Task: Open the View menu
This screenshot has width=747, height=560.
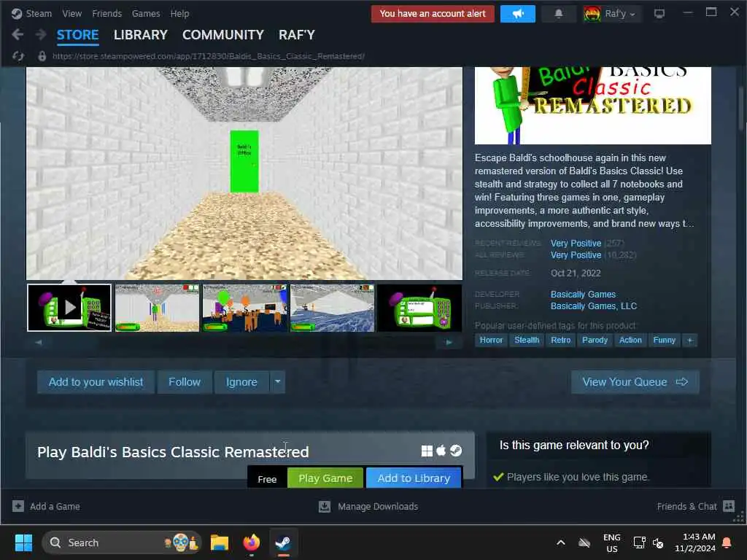Action: click(72, 13)
